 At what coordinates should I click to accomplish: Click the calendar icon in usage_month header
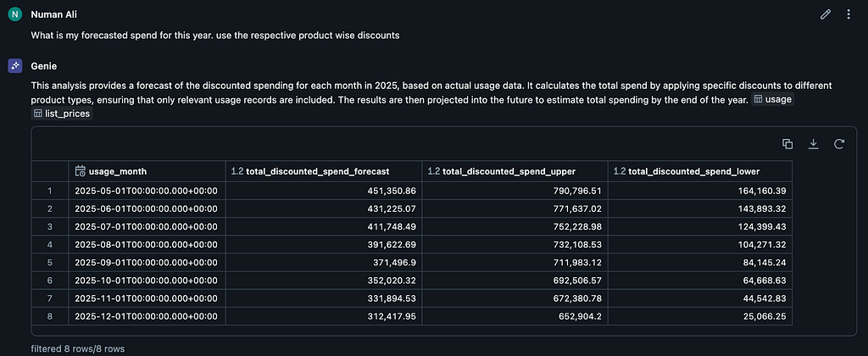[x=81, y=171]
